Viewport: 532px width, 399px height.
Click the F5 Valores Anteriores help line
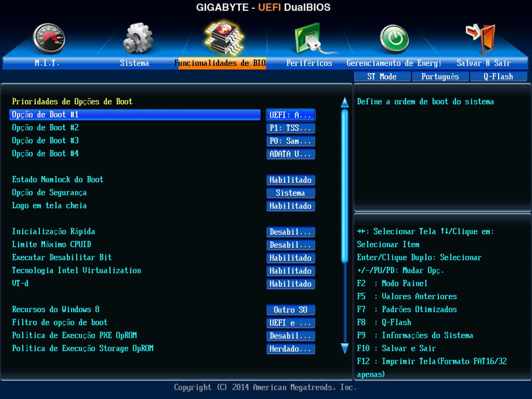(x=407, y=296)
